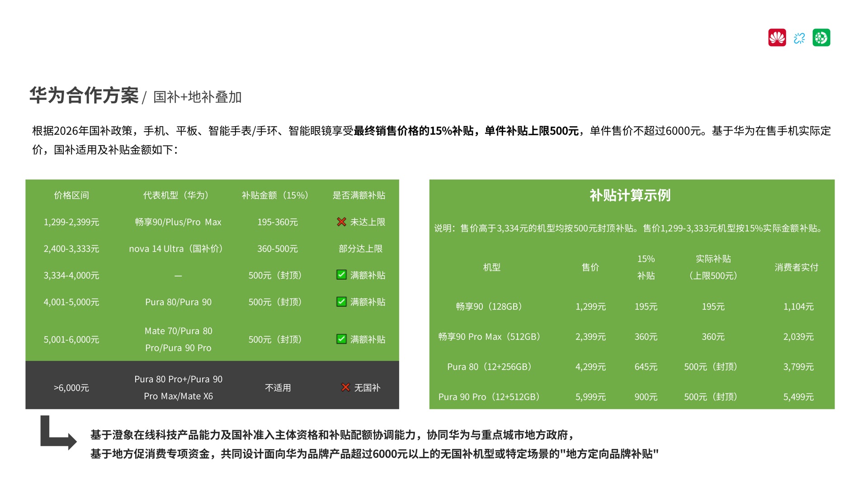Click the 畅享90/Plus/Pro Max cell
The width and height of the screenshot is (868, 488).
coord(178,222)
